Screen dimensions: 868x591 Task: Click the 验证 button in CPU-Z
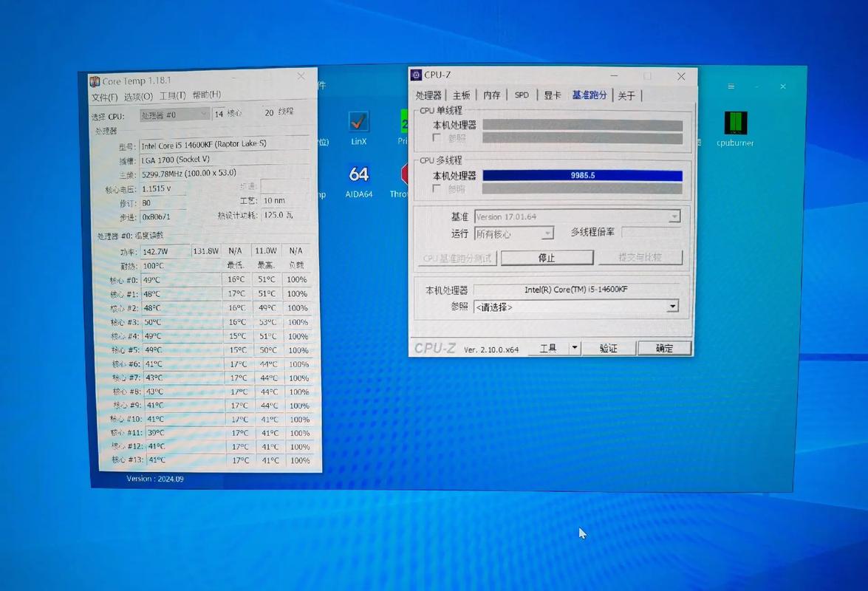[608, 348]
